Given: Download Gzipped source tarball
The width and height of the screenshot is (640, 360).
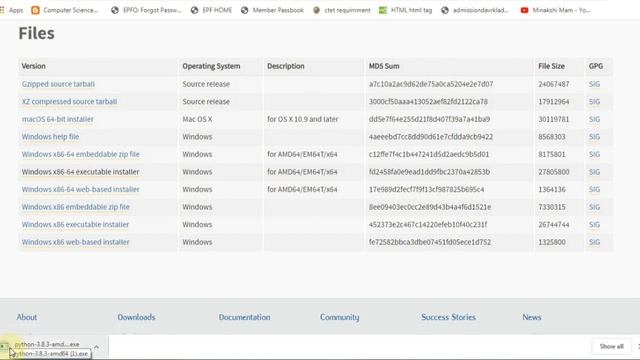Looking at the screenshot, I should tap(58, 84).
